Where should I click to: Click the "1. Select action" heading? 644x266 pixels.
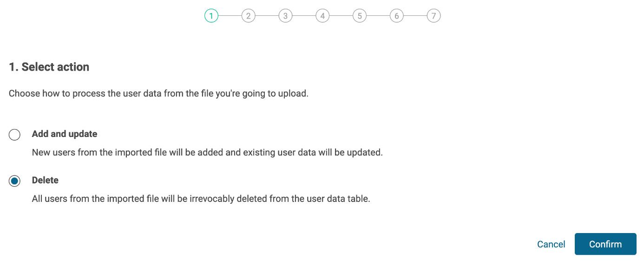[x=49, y=67]
